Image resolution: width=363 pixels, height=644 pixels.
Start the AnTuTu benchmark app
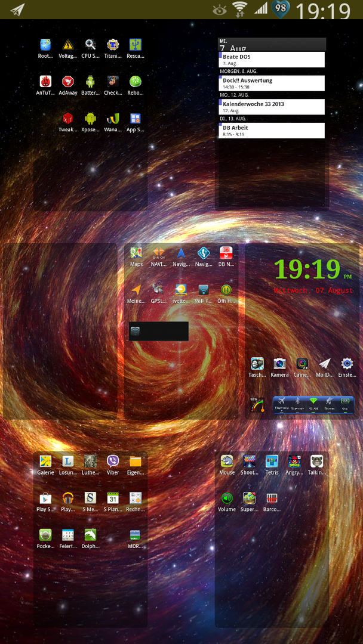point(45,81)
